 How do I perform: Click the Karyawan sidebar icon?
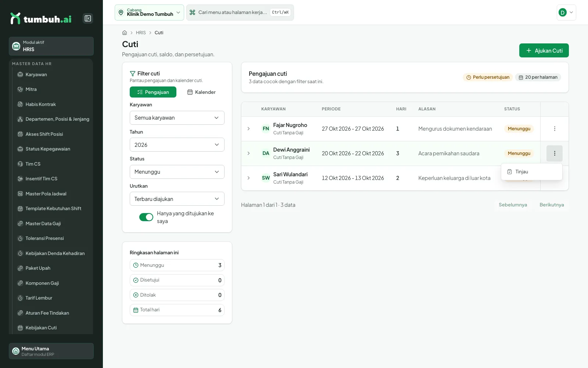click(20, 74)
